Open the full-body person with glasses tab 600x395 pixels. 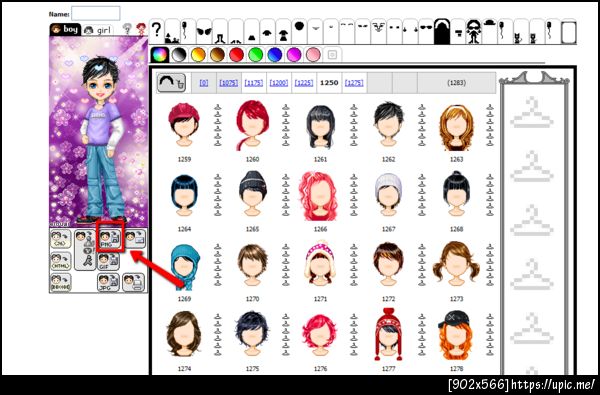click(x=473, y=31)
